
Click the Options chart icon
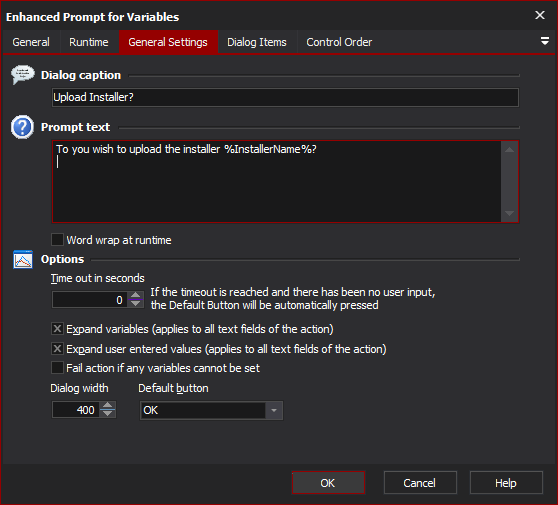pos(23,259)
